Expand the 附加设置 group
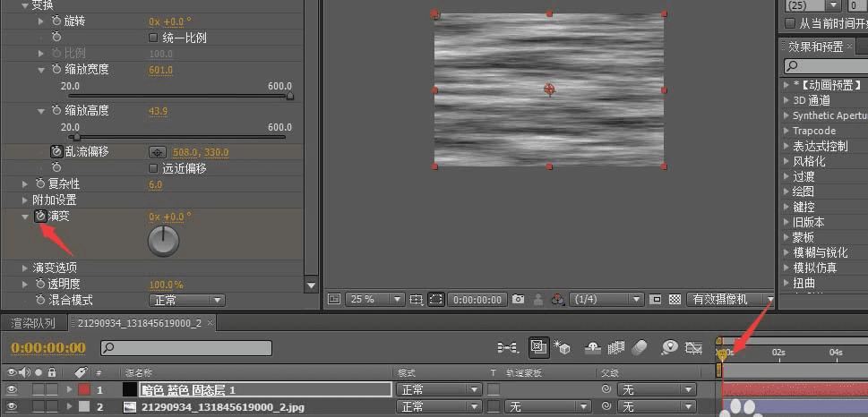The height and width of the screenshot is (417, 868). [25, 200]
